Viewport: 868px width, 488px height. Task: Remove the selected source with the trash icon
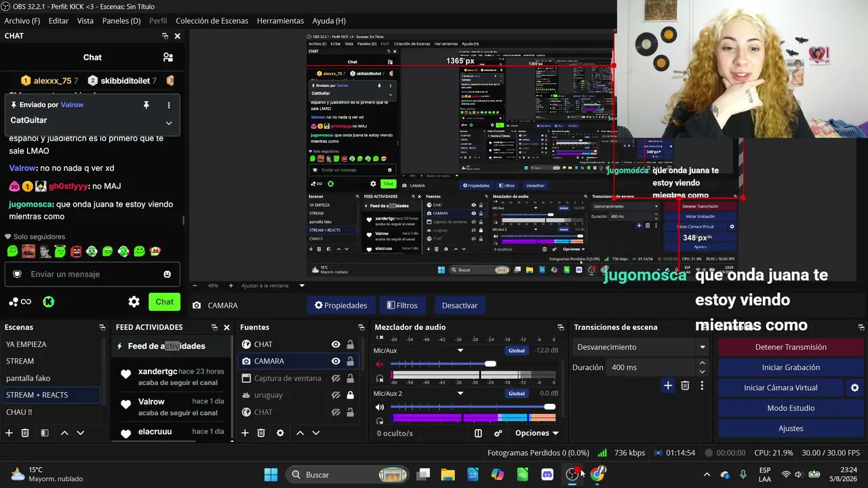click(261, 433)
